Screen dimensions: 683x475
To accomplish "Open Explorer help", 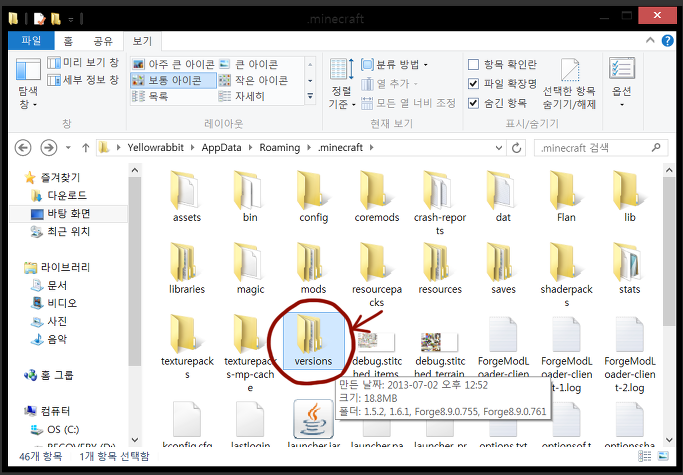I will 667,41.
